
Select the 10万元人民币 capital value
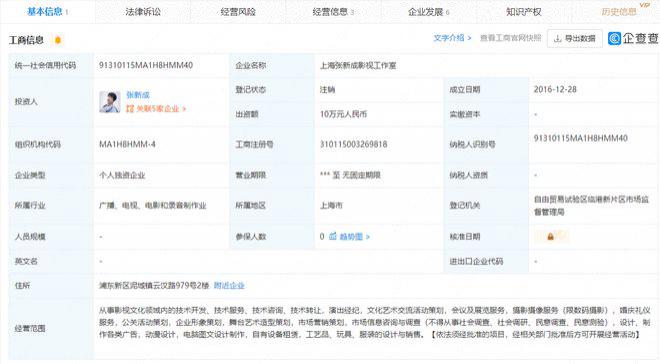(x=343, y=114)
